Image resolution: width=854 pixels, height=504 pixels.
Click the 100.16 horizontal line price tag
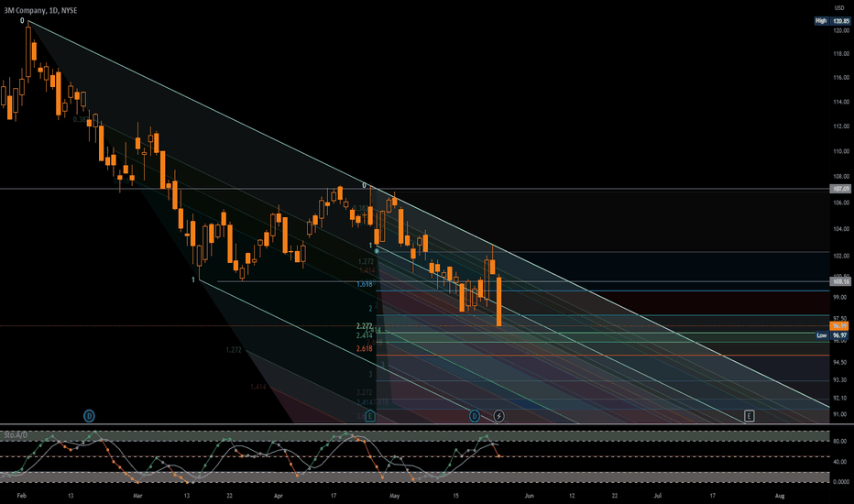pos(840,281)
